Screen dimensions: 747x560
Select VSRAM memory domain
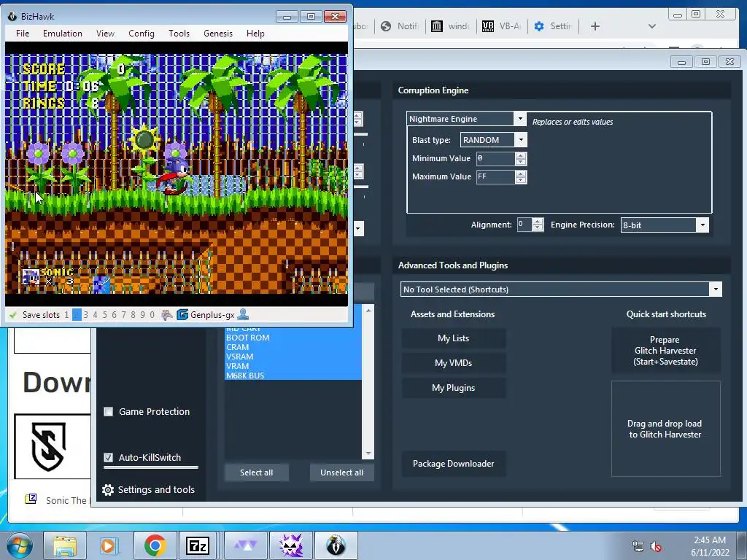[x=293, y=357]
